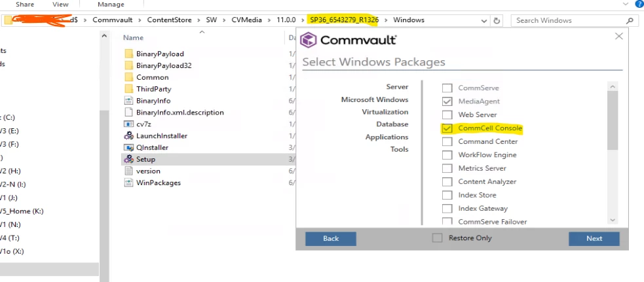Toggle the CommServe package checkbox
This screenshot has height=282, width=644.
[447, 88]
